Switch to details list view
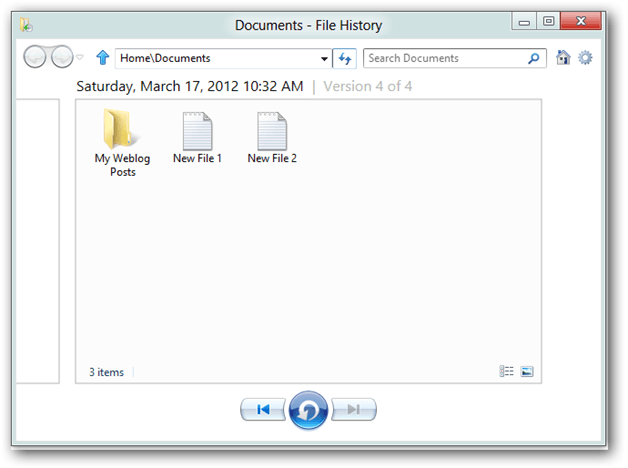This screenshot has width=628, height=468. (x=507, y=372)
